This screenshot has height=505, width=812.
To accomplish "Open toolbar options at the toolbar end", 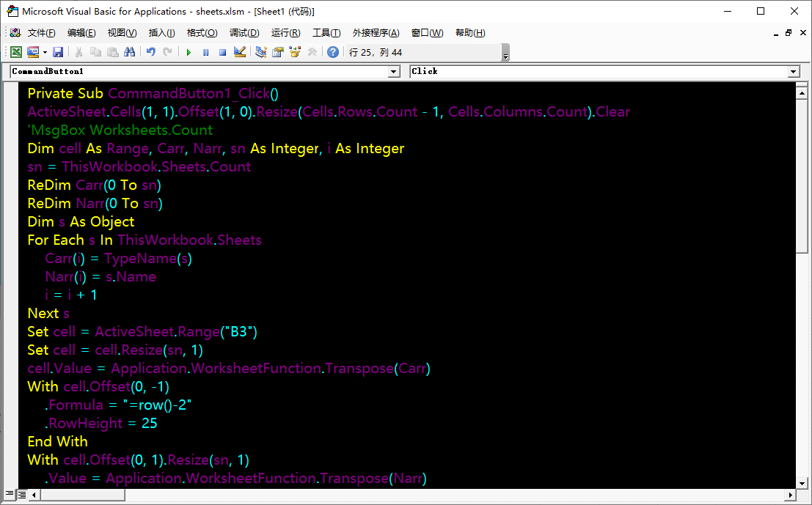I will (506, 53).
